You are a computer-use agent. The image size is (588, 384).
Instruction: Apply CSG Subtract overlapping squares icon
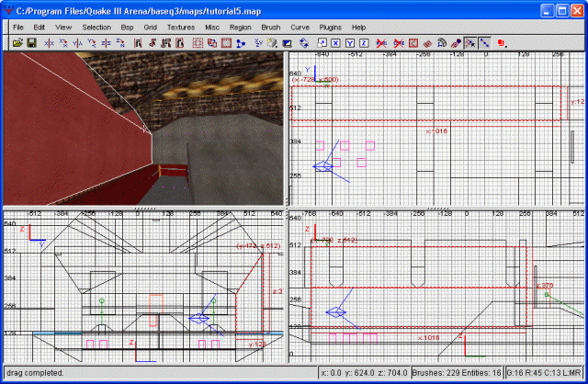pos(212,43)
